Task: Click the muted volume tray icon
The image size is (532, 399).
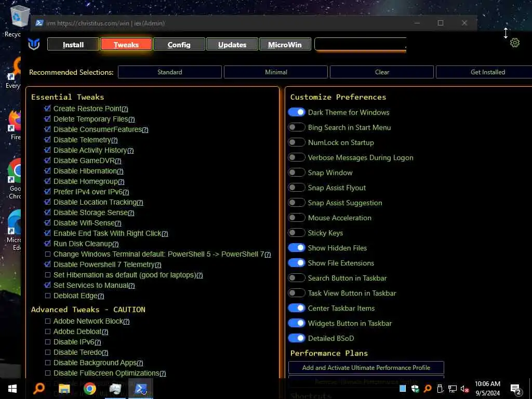Action: tap(464, 389)
